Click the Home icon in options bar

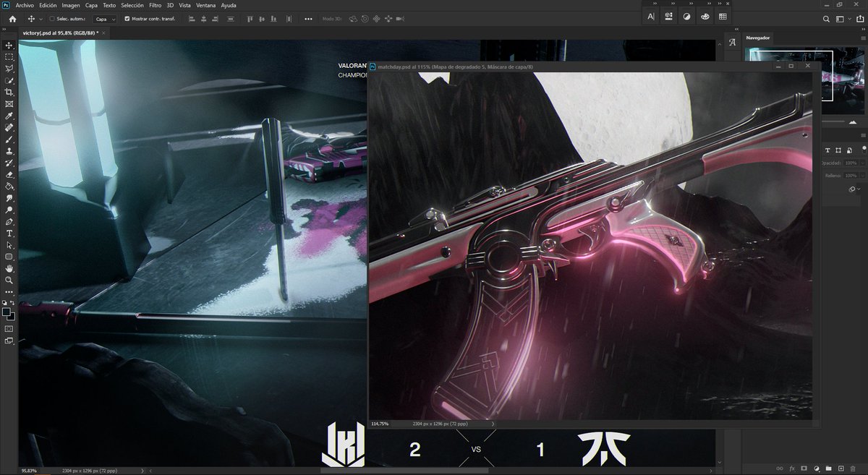point(12,18)
